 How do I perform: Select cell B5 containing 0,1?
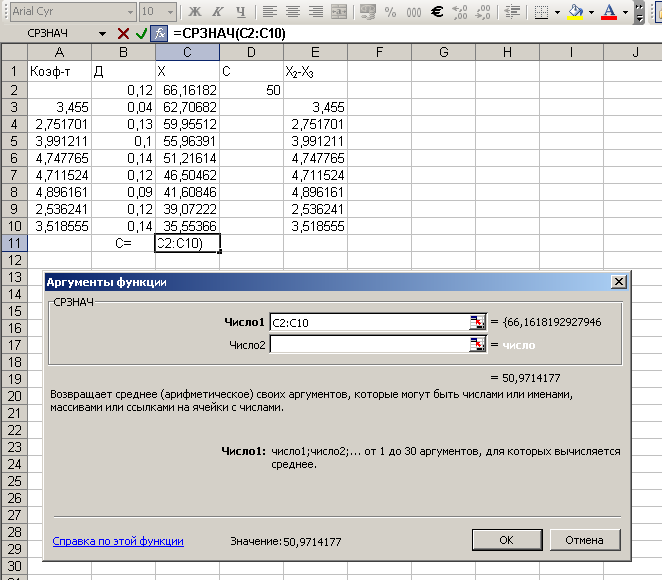coord(123,141)
